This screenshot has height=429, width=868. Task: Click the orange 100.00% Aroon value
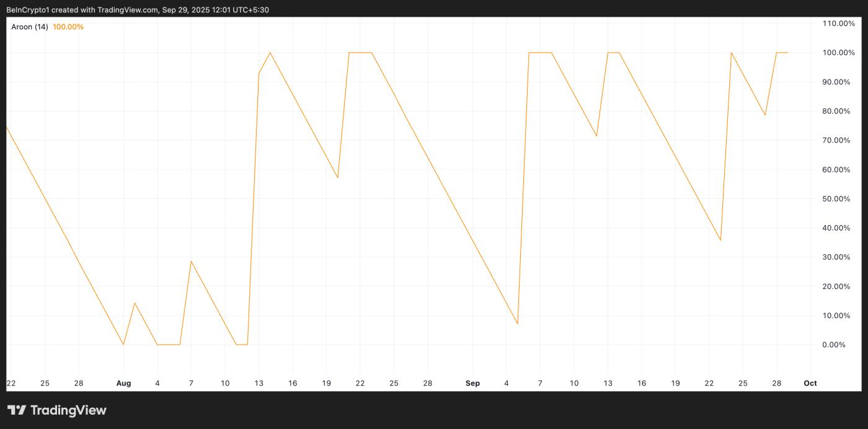(x=68, y=27)
